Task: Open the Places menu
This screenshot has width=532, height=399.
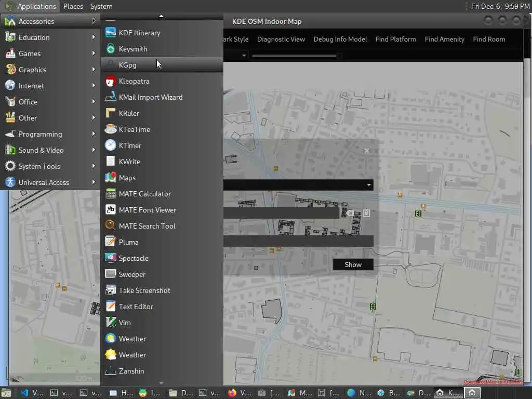Action: [x=73, y=6]
